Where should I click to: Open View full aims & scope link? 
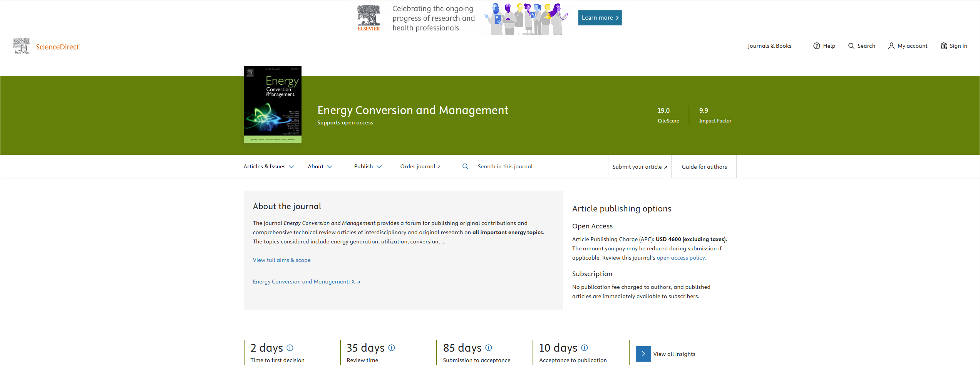point(281,260)
